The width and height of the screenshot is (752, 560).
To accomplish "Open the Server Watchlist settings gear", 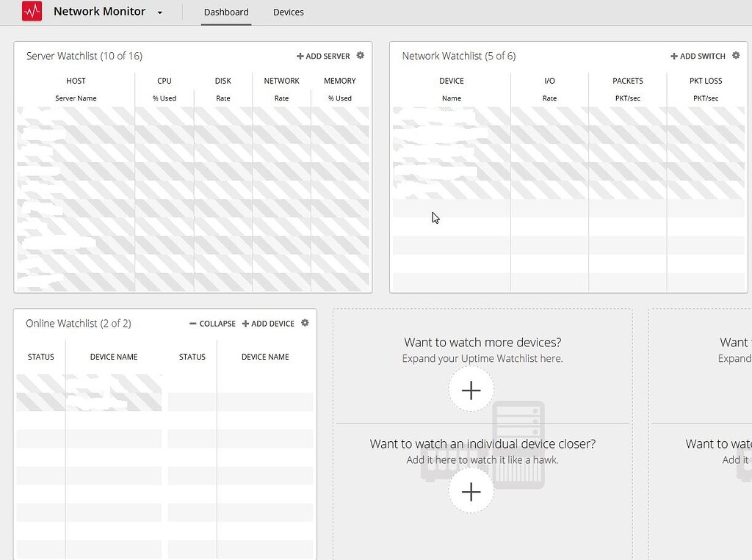I will (x=360, y=55).
